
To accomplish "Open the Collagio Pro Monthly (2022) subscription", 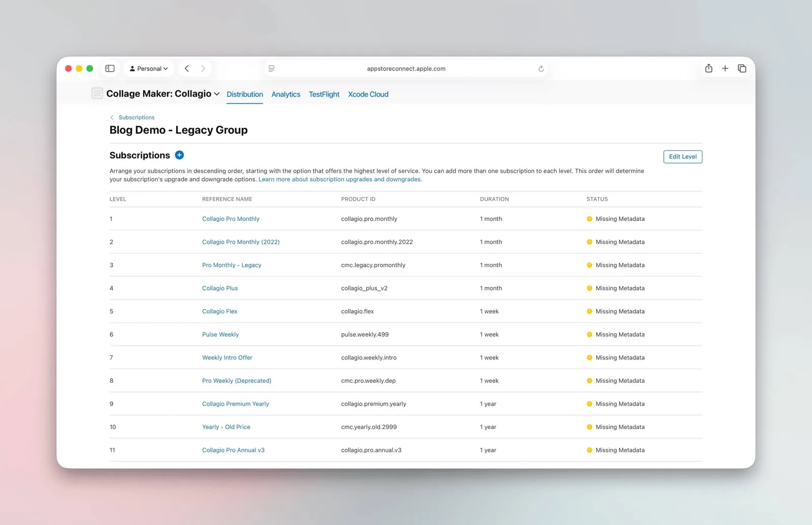I will (241, 242).
